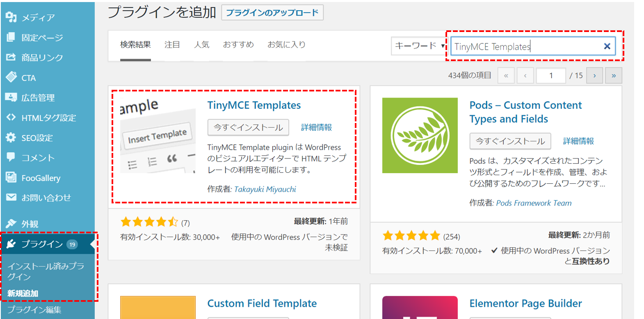Click the Elementor Page Builder thumbnail
The height and width of the screenshot is (319, 644).
pyautogui.click(x=420, y=308)
